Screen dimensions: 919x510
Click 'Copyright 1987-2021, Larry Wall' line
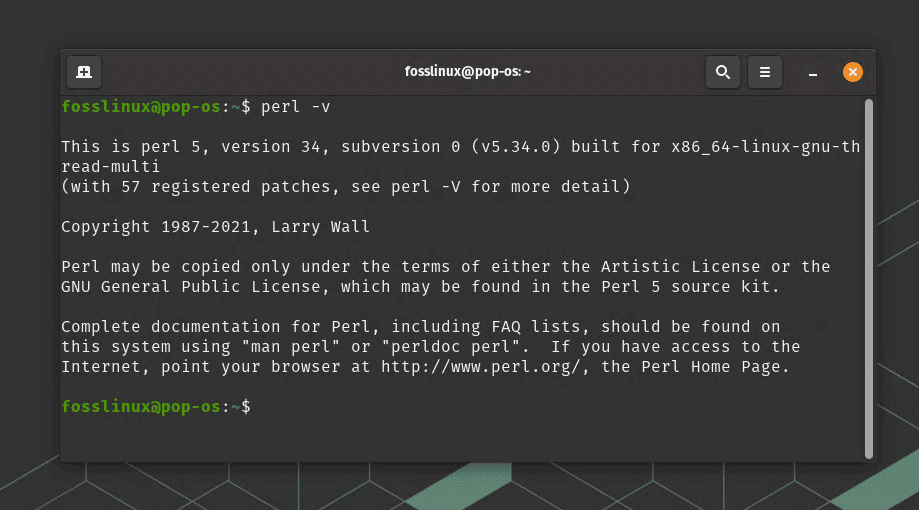pyautogui.click(x=216, y=227)
